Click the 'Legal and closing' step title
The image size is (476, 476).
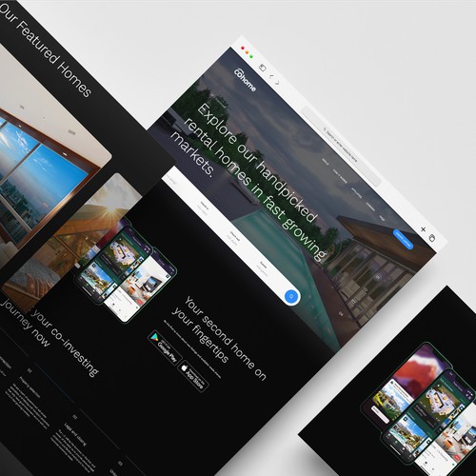[x=75, y=434]
